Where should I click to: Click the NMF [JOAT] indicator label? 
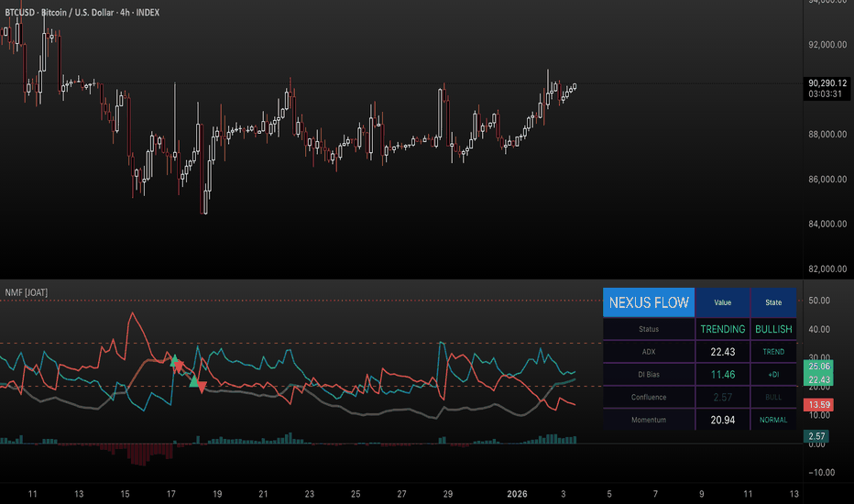click(27, 292)
